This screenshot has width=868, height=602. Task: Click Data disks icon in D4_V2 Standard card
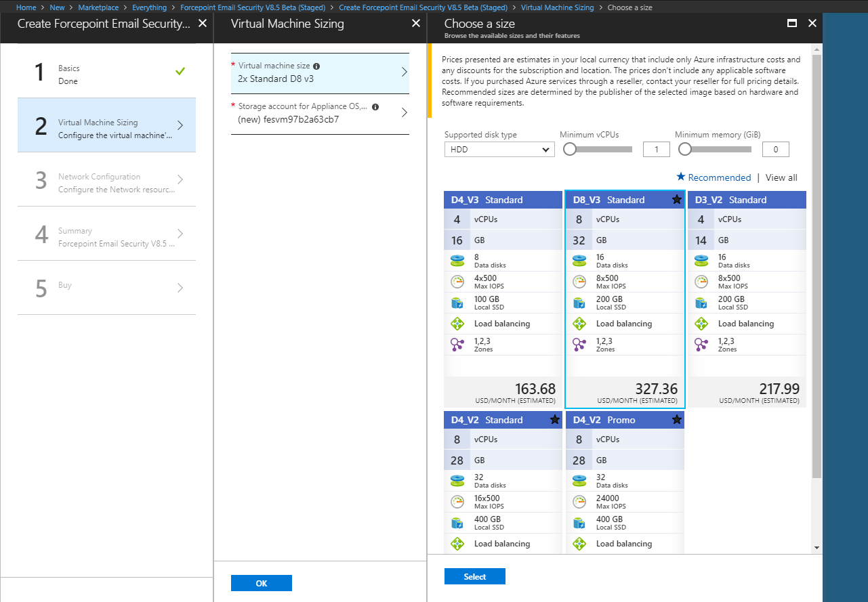(457, 481)
